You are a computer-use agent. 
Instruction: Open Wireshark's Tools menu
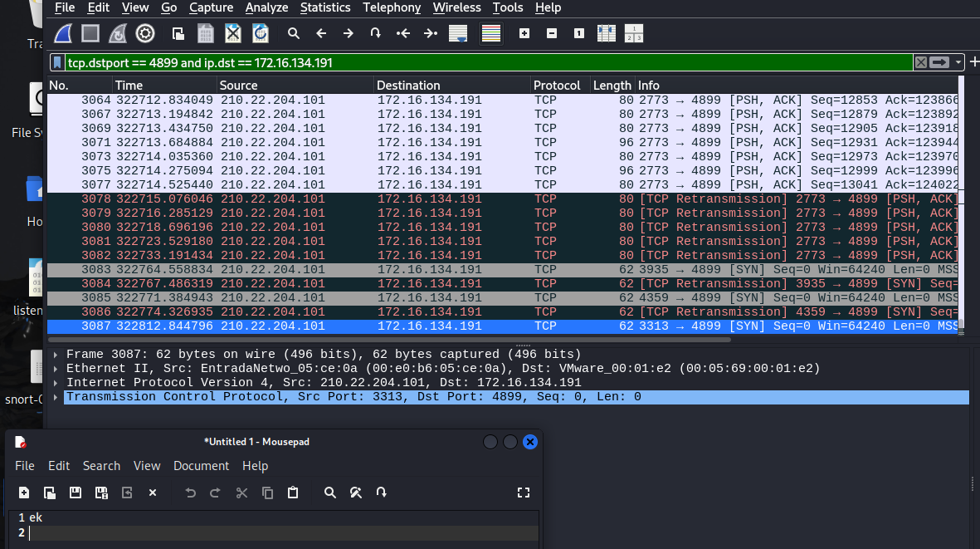(x=508, y=7)
